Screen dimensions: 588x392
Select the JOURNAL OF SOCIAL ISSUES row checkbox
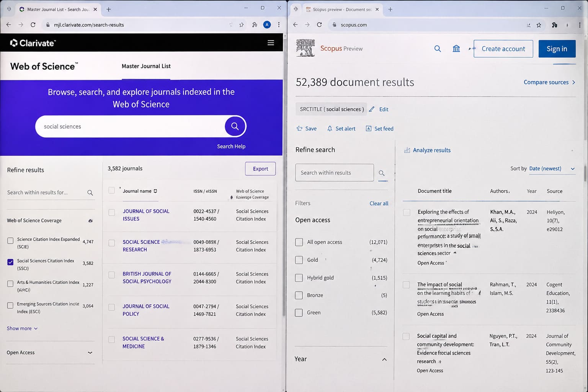click(x=111, y=212)
